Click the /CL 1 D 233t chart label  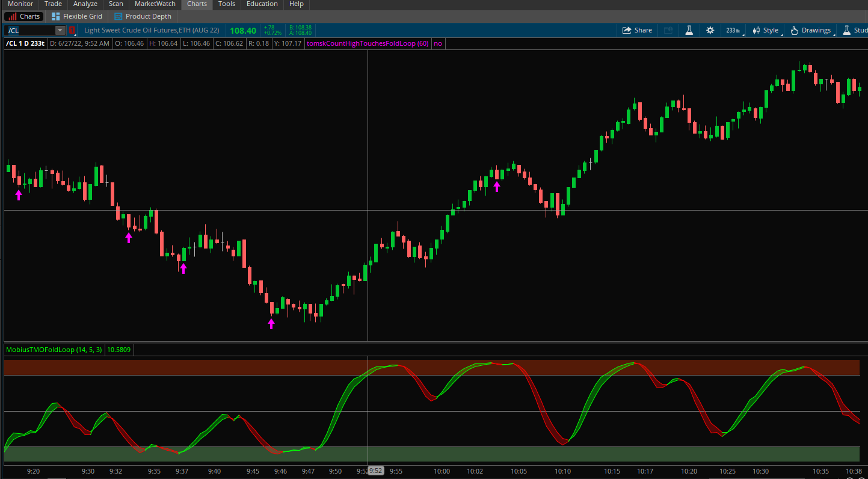[25, 43]
